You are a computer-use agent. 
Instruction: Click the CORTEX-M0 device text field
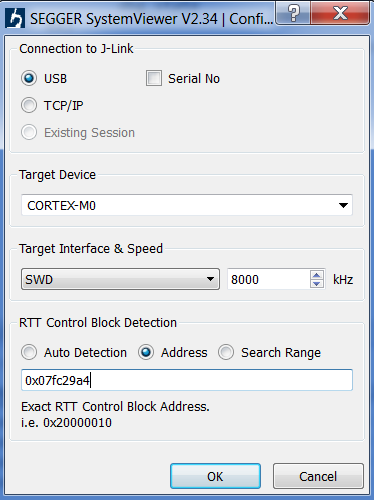click(x=187, y=205)
